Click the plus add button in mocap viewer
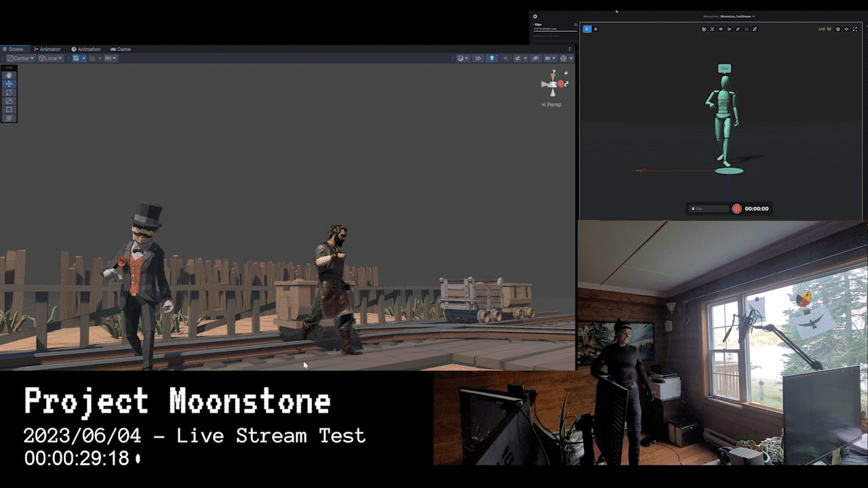 pos(596,29)
